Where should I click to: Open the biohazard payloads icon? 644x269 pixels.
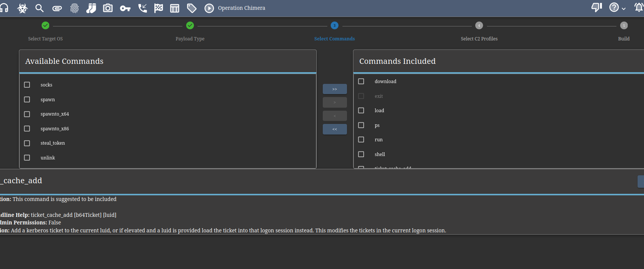pos(22,8)
